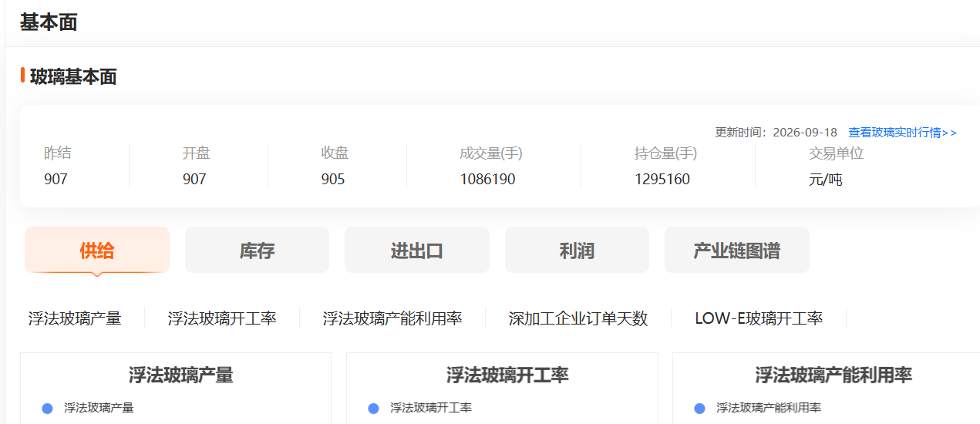Click the 收盘 label
Viewport: 980px width, 424px height.
[335, 153]
